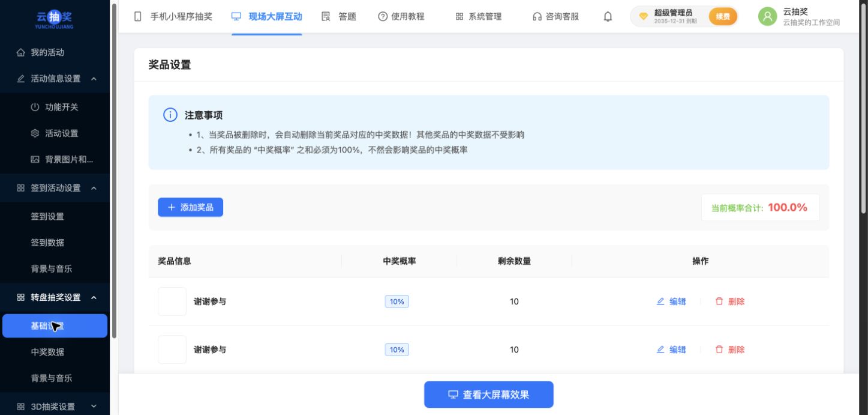The height and width of the screenshot is (415, 868).
Task: Switch to 现场大屏互动 tab
Action: 275,16
